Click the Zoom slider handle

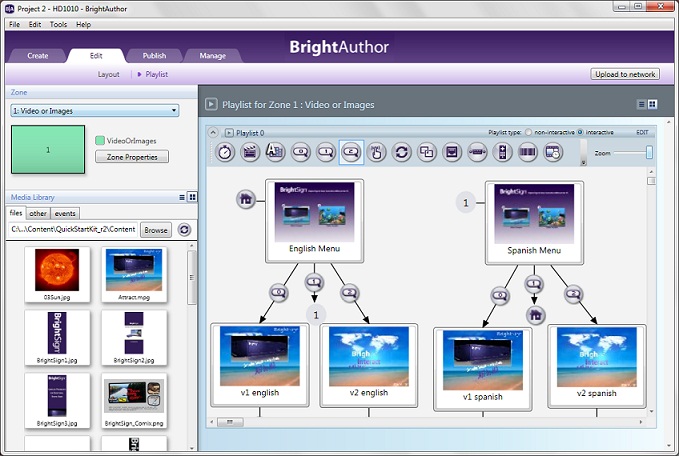click(649, 152)
